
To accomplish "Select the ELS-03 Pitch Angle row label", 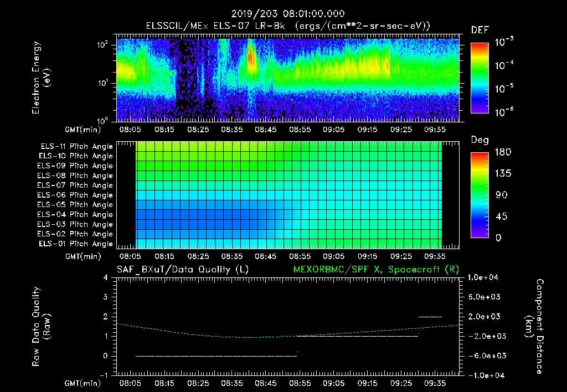I will [x=75, y=224].
